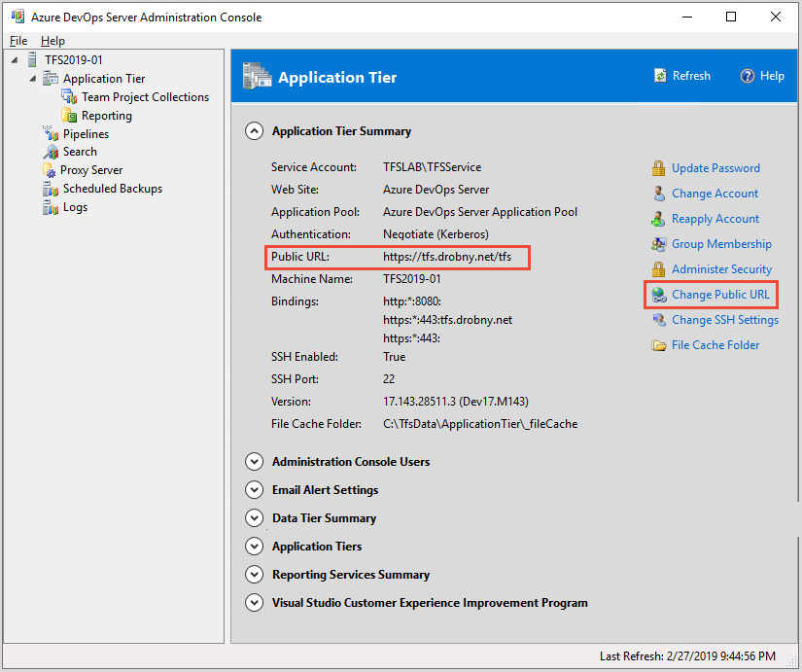802x672 pixels.
Task: Click the Administer Security padlock icon
Action: tap(658, 269)
